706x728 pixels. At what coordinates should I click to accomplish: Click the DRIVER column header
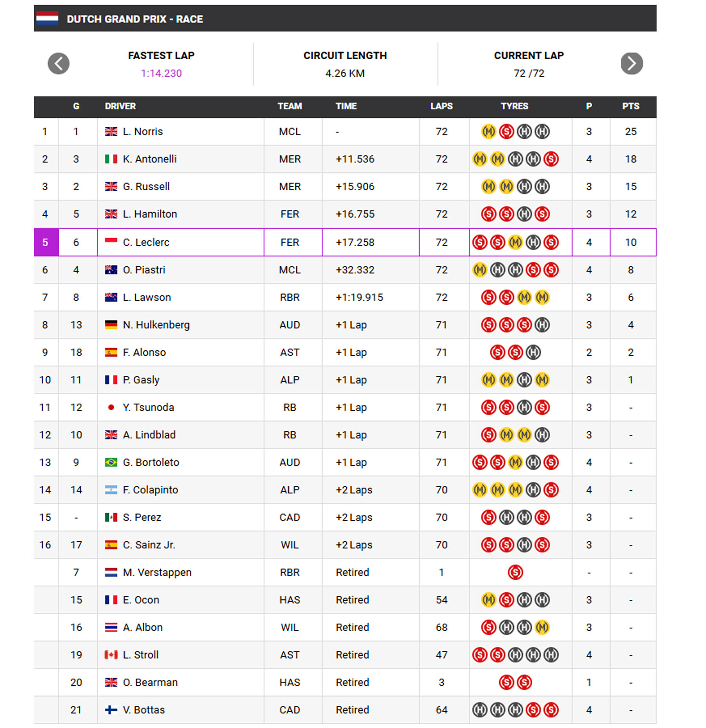click(120, 106)
